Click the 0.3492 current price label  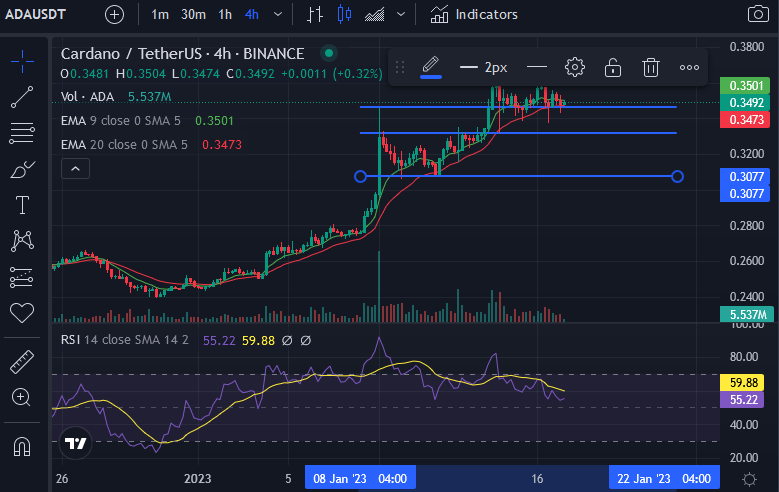[x=745, y=102]
